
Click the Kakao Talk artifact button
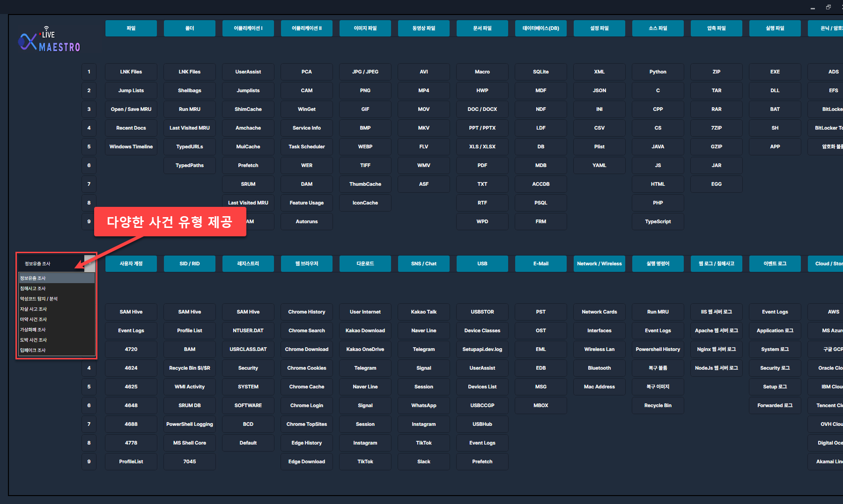(424, 312)
